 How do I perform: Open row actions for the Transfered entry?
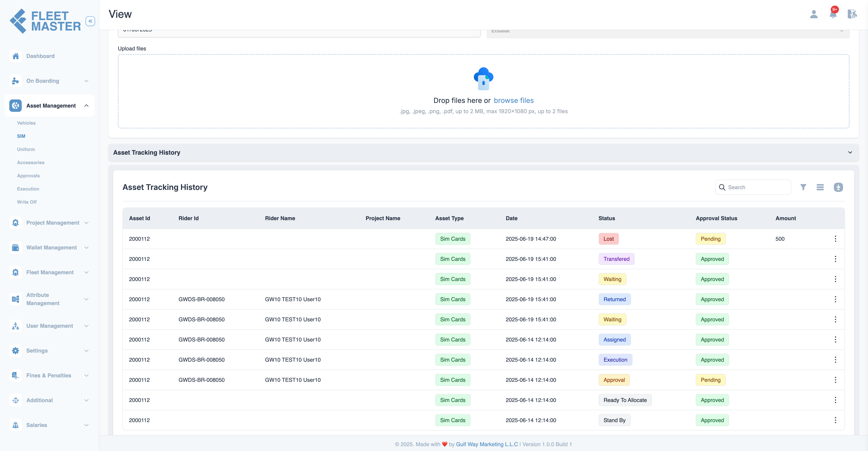coord(835,259)
